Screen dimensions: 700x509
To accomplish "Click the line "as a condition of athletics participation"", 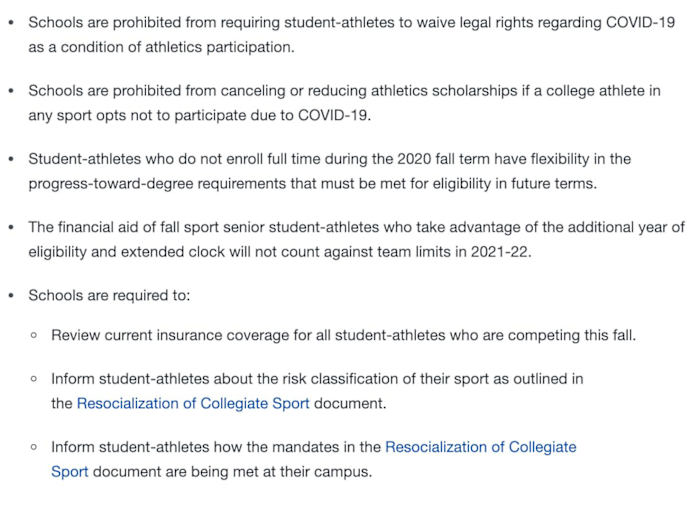I will click(x=160, y=47).
